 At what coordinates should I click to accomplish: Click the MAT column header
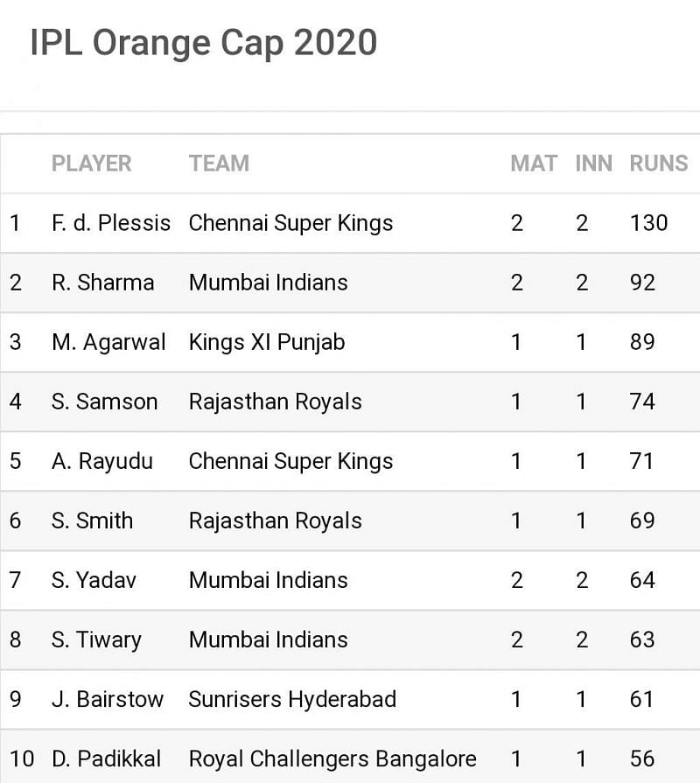click(x=534, y=164)
